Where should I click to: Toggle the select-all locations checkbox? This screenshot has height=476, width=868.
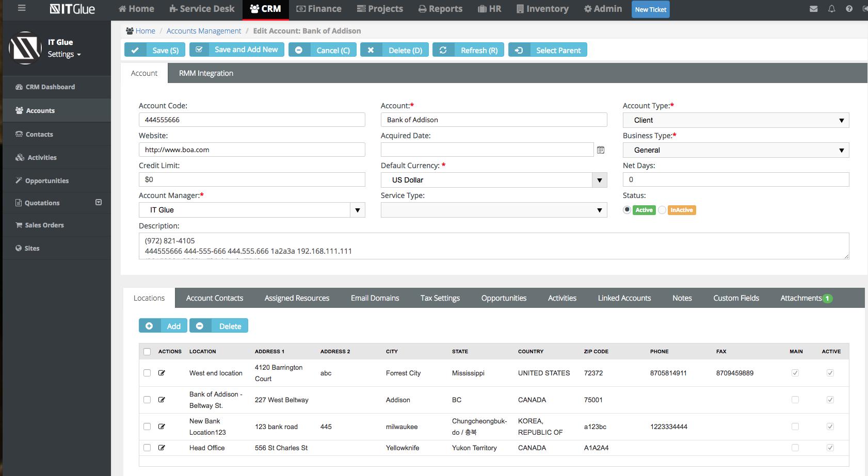pos(147,352)
